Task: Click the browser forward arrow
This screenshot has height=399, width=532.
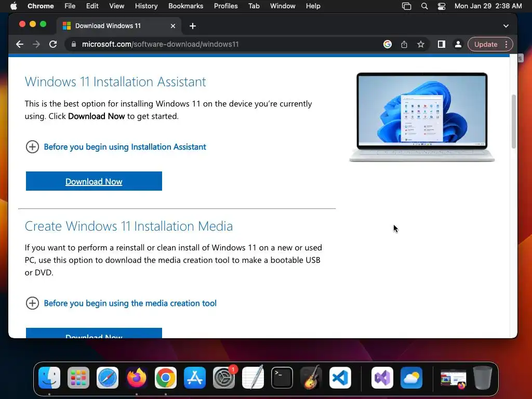Action: [x=36, y=45]
